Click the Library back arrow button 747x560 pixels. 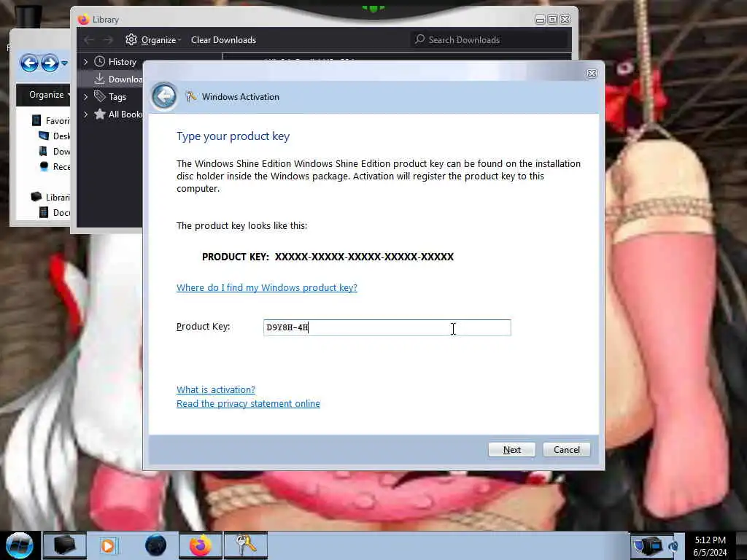[89, 40]
